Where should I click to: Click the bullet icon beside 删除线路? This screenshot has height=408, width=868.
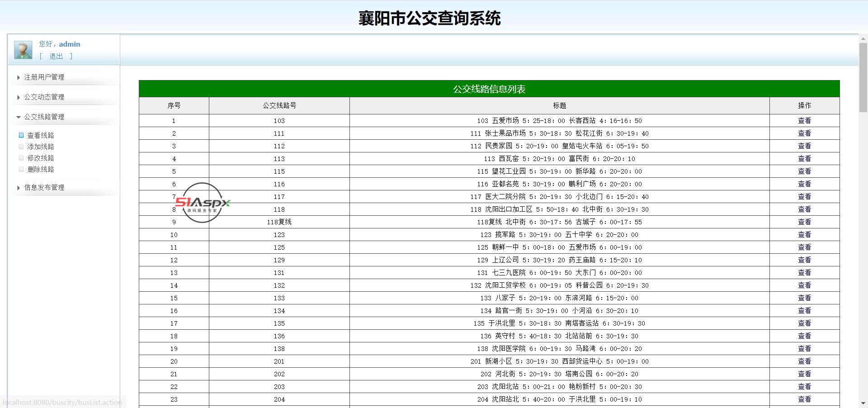point(21,169)
